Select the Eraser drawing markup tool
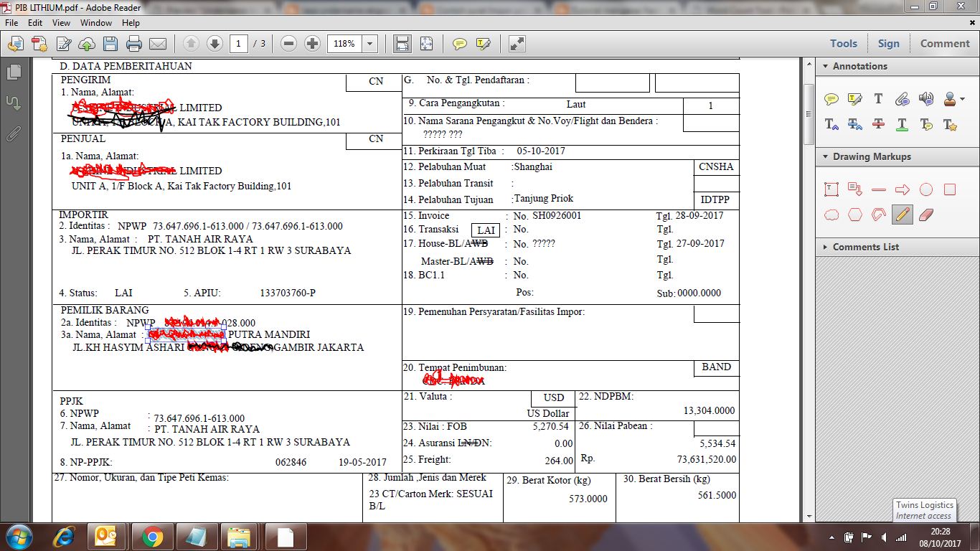 coord(925,214)
